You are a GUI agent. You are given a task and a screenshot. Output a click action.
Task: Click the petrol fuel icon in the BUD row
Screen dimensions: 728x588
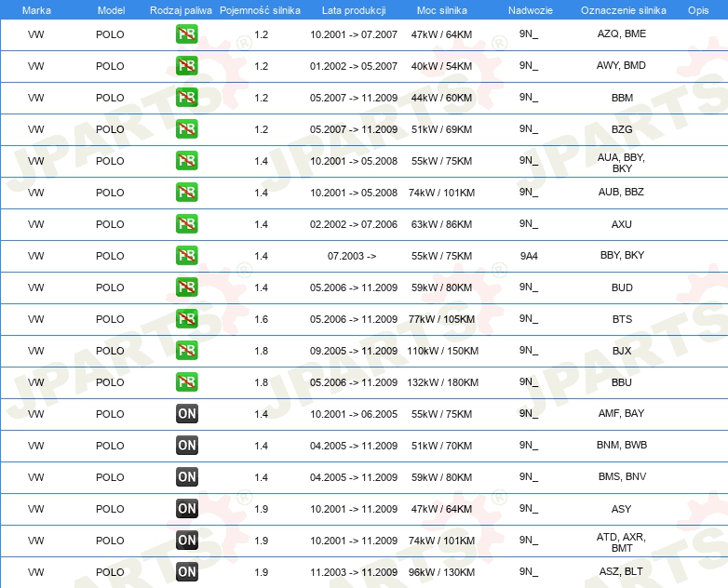[186, 287]
